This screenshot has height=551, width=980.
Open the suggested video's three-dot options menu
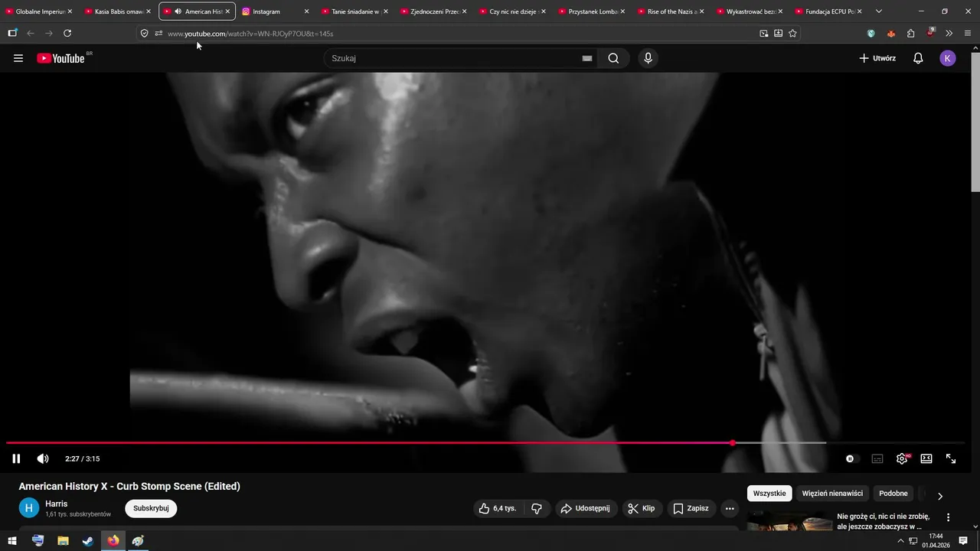click(x=948, y=517)
